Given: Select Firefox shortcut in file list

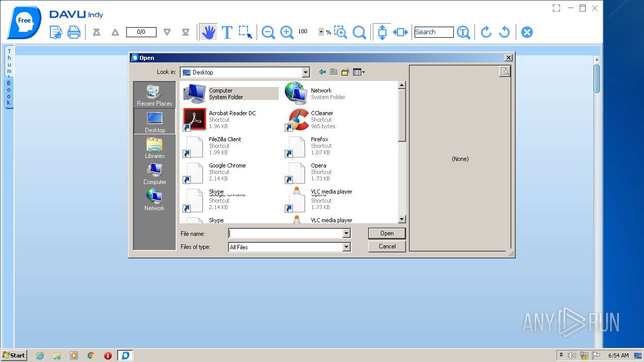Looking at the screenshot, I should click(x=308, y=146).
